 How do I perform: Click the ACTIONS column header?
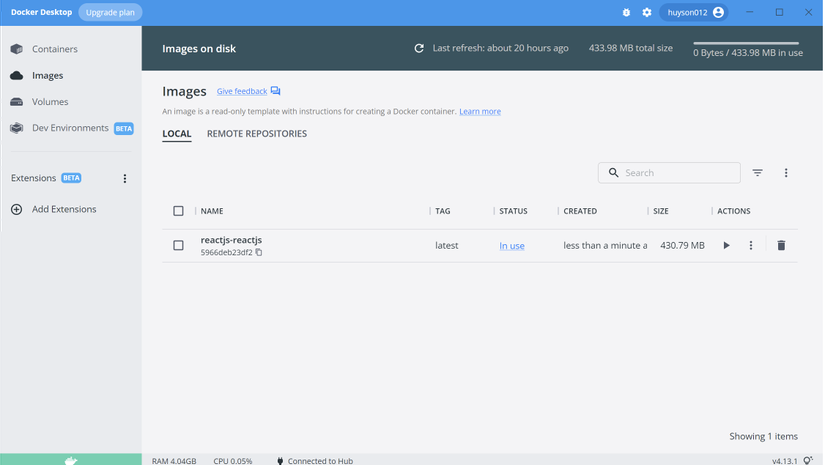(733, 211)
